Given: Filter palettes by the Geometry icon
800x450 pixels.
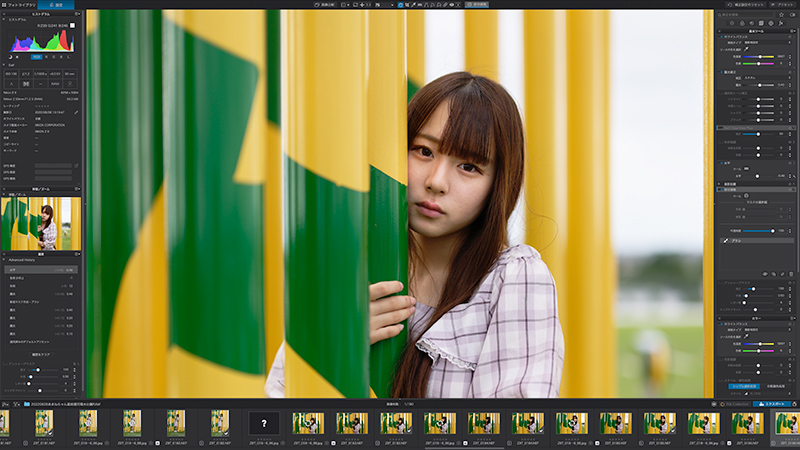Looking at the screenshot, I should pyautogui.click(x=761, y=23).
